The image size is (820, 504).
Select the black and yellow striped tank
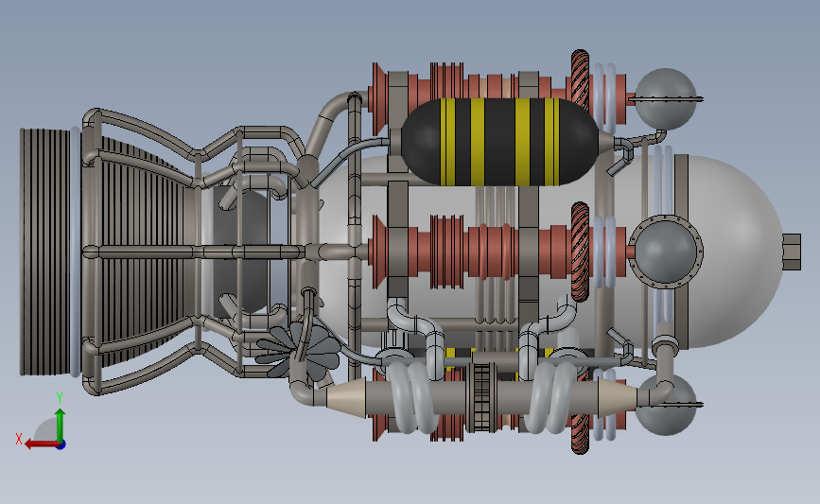[501, 142]
